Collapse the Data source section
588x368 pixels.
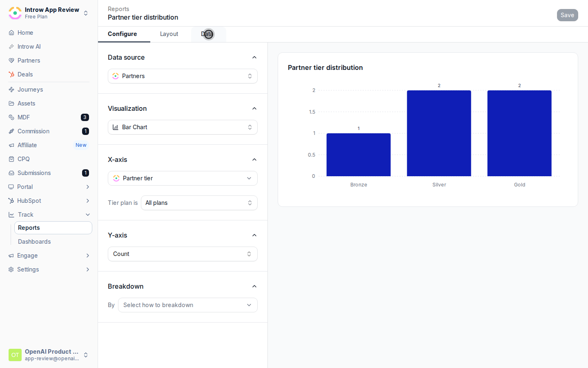pyautogui.click(x=254, y=57)
